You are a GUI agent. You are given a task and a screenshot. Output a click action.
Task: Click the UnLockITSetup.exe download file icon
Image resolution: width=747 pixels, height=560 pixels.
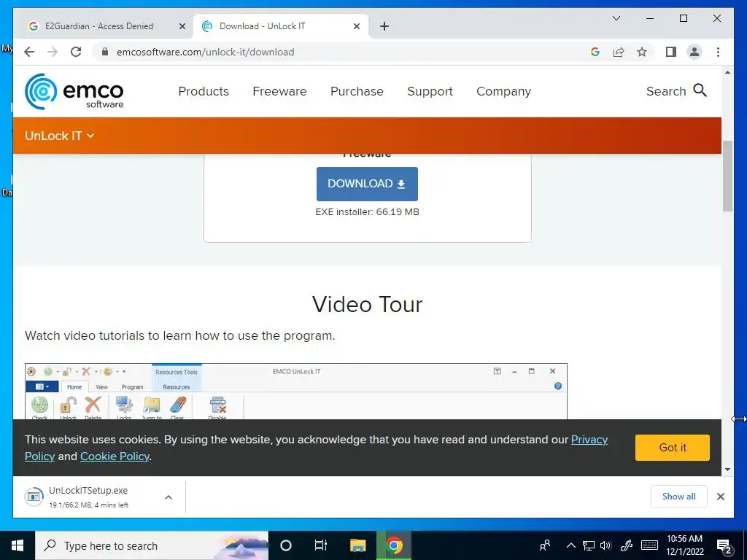[34, 497]
